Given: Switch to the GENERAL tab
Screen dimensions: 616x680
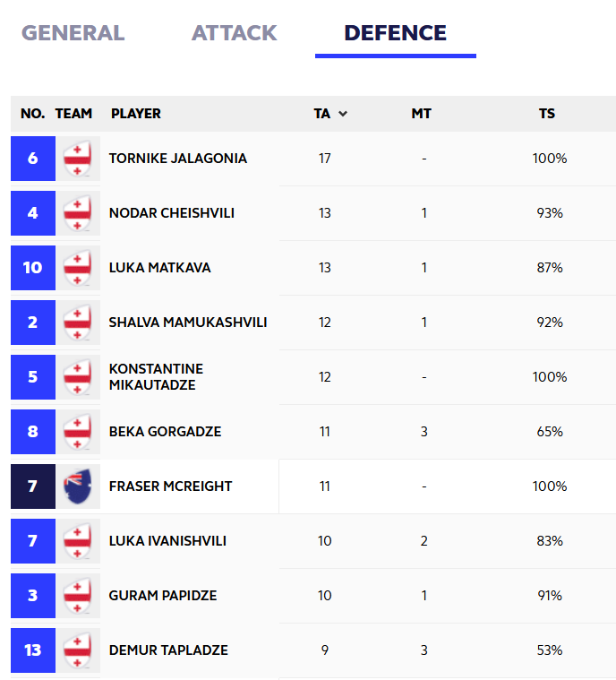Looking at the screenshot, I should click(x=73, y=33).
